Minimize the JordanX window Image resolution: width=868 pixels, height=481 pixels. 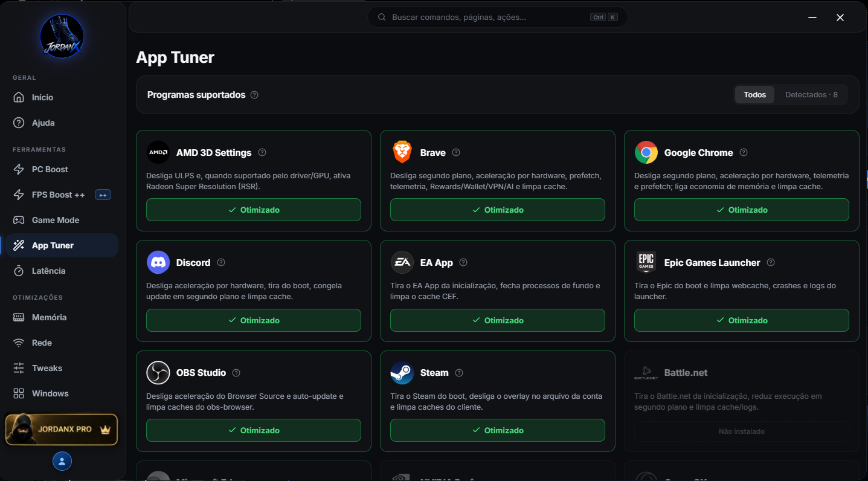(x=812, y=18)
